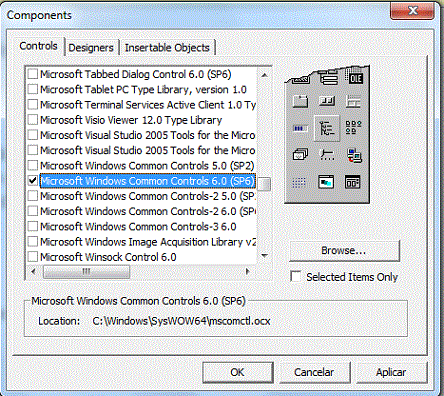Click the Aplicar button

coord(391,372)
